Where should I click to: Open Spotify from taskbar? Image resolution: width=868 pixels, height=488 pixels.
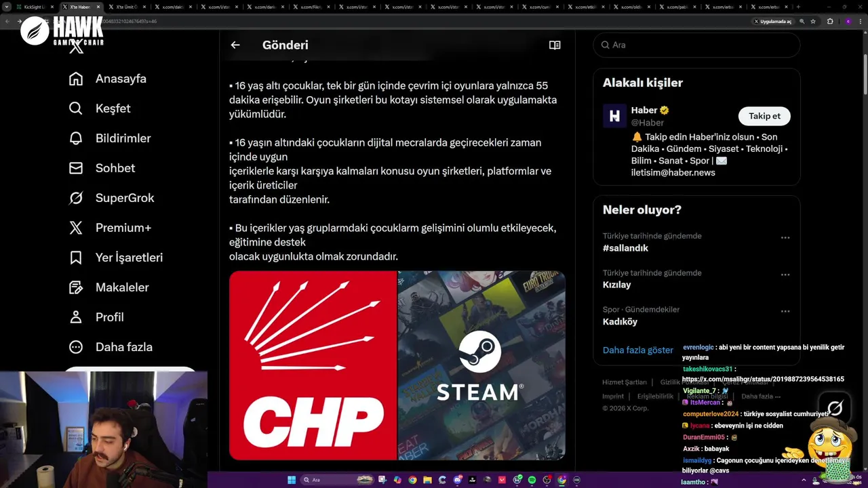pyautogui.click(x=532, y=480)
